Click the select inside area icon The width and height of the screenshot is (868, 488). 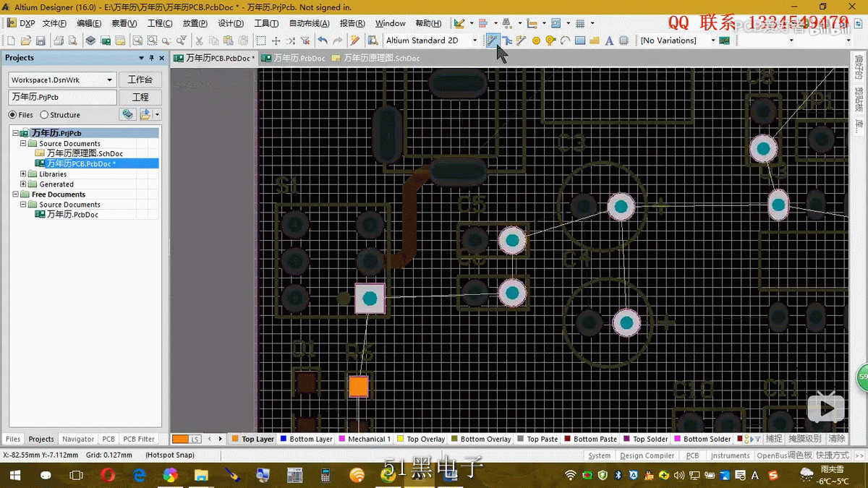click(261, 40)
